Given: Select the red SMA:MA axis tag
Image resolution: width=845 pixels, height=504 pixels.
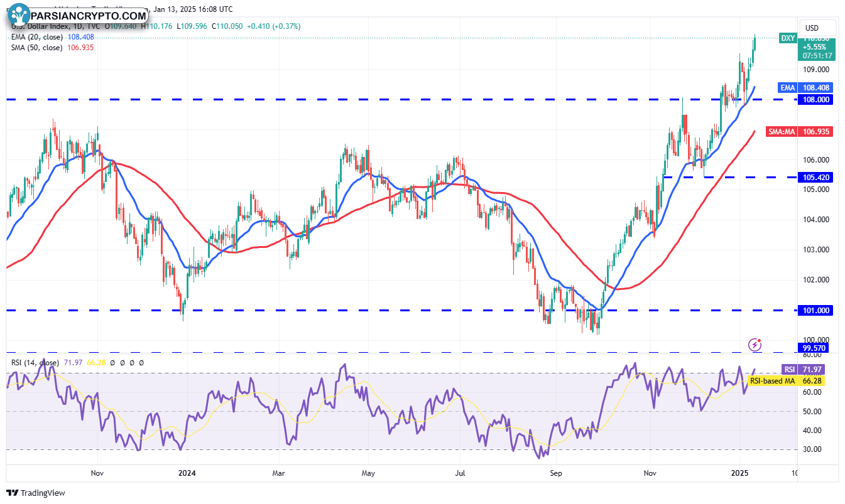Looking at the screenshot, I should click(x=782, y=132).
